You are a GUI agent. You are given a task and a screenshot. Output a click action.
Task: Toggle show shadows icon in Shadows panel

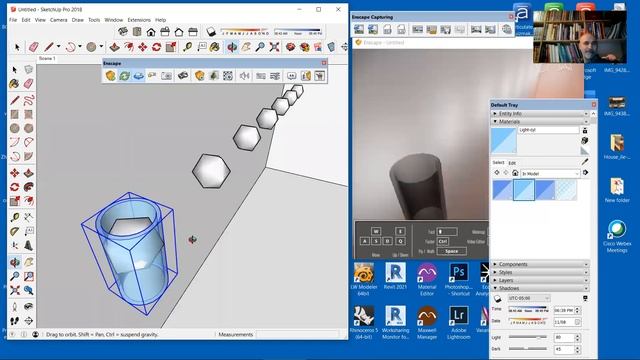pos(498,299)
